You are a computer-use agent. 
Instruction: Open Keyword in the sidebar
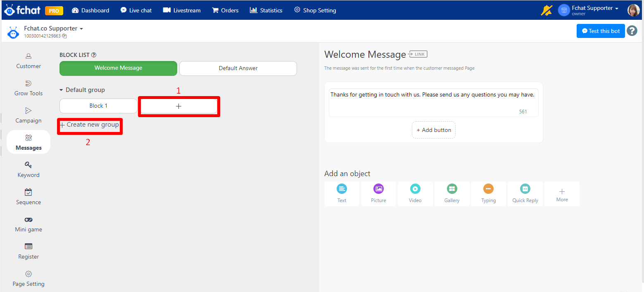(x=29, y=170)
